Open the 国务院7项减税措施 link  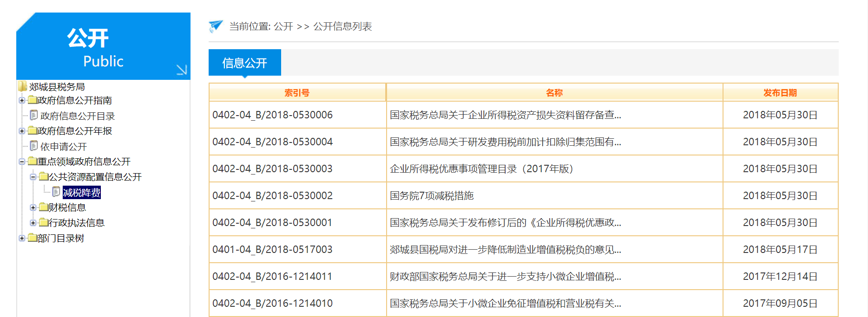coord(432,195)
